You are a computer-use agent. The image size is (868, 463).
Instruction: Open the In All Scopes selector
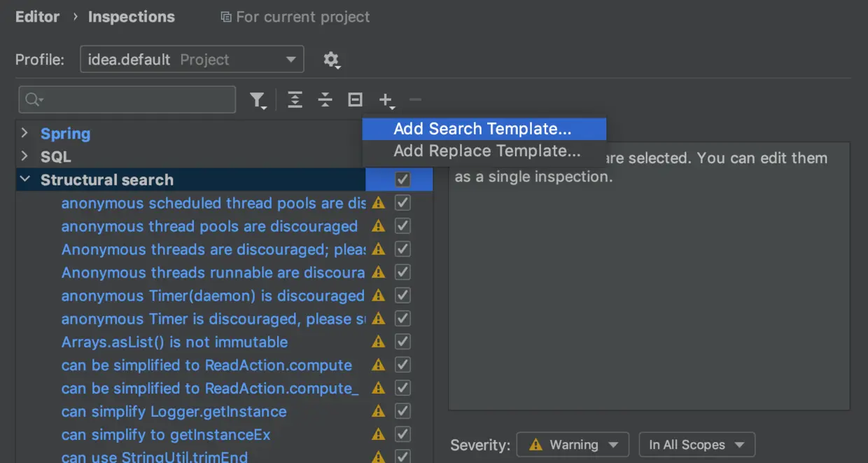tap(696, 445)
